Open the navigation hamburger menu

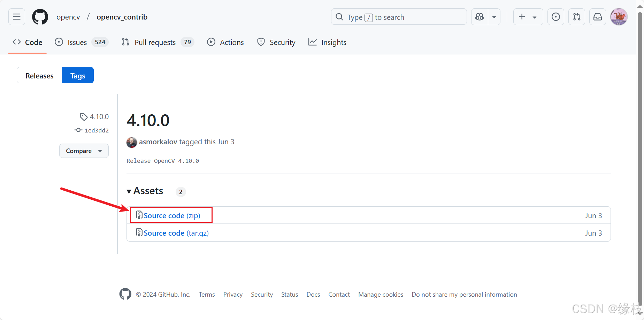click(16, 17)
